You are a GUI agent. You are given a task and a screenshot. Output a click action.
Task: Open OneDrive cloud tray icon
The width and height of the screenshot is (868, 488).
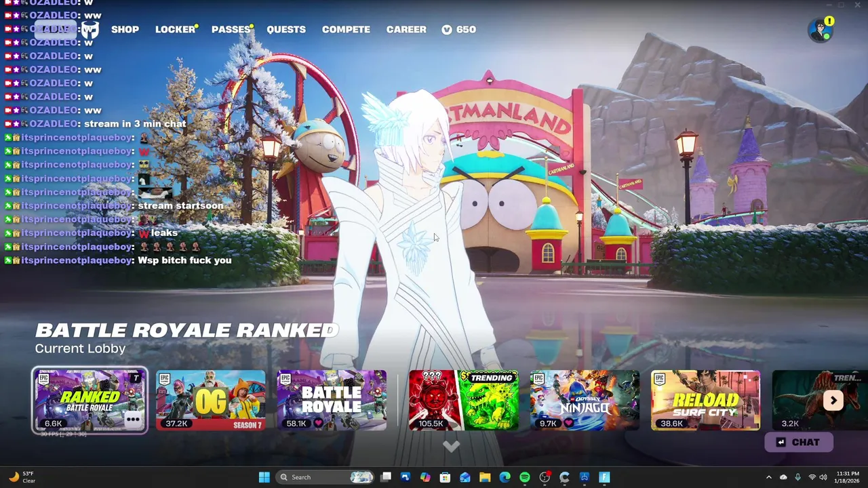783,477
